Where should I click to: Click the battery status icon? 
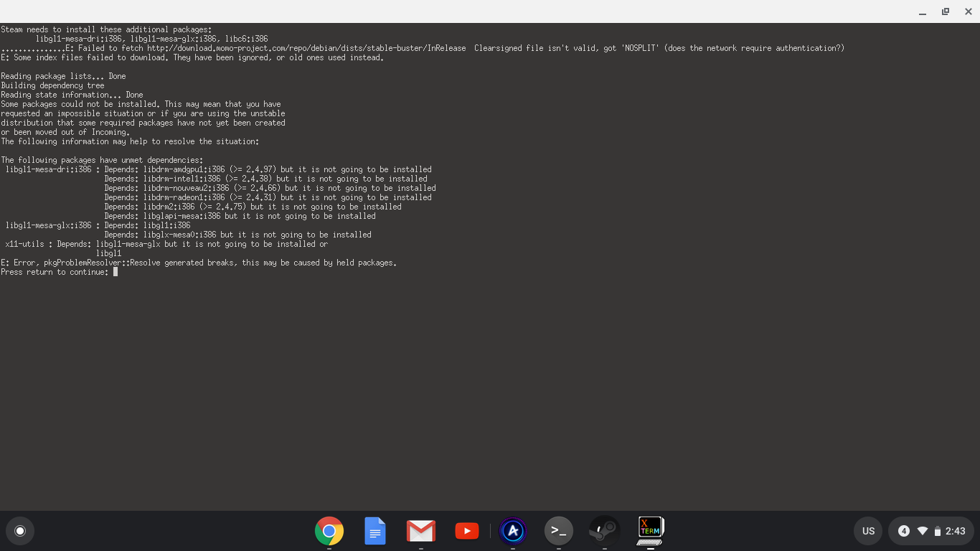pos(937,531)
